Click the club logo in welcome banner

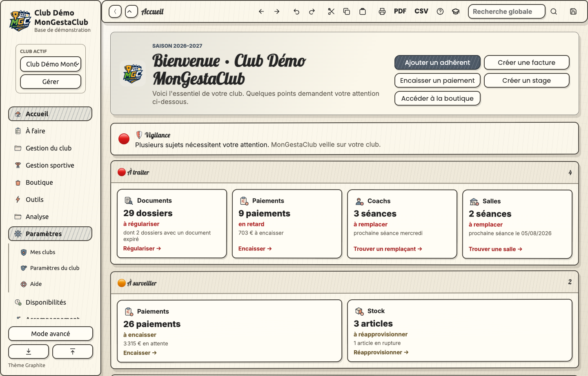(133, 73)
